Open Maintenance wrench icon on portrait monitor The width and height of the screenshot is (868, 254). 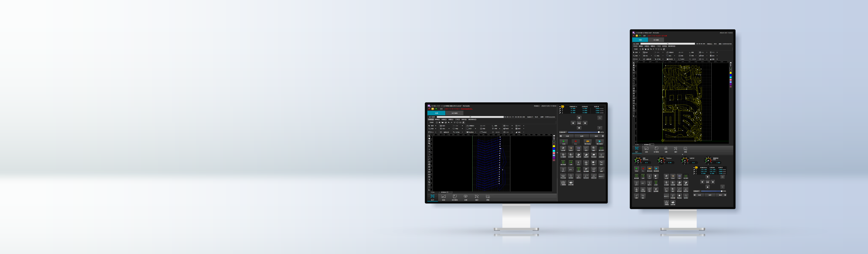pos(676,148)
